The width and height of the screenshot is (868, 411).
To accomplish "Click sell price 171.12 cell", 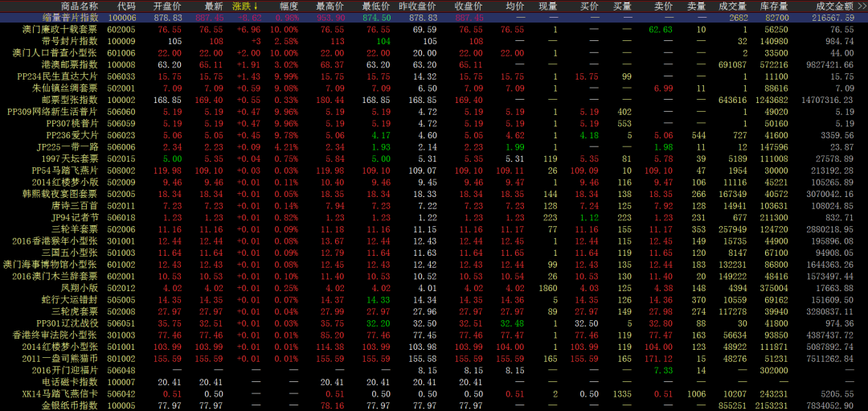I will click(x=661, y=358).
